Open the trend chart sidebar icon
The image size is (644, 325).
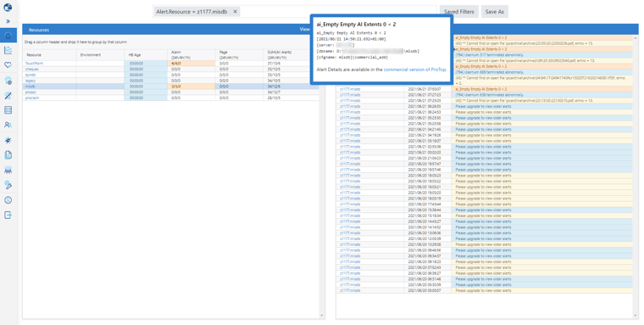click(8, 50)
